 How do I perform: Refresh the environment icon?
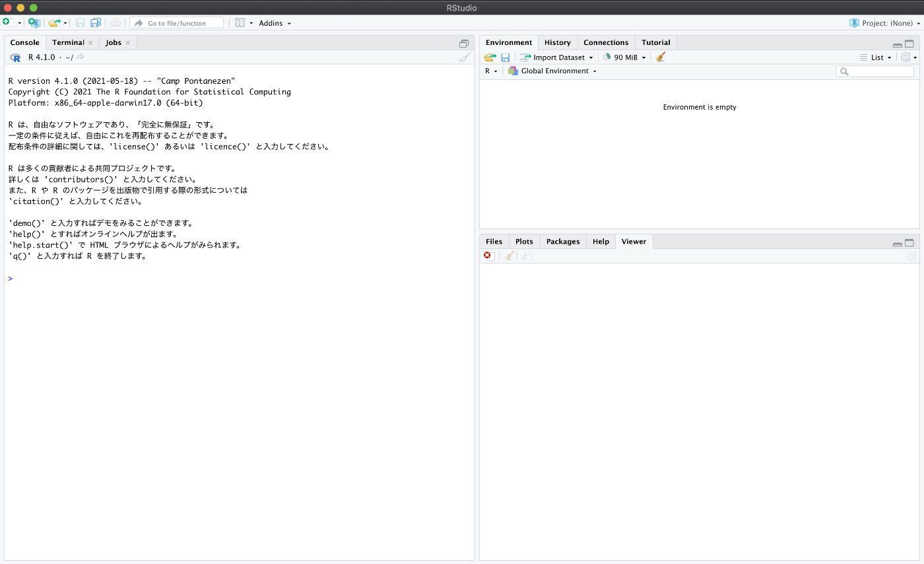pos(906,57)
